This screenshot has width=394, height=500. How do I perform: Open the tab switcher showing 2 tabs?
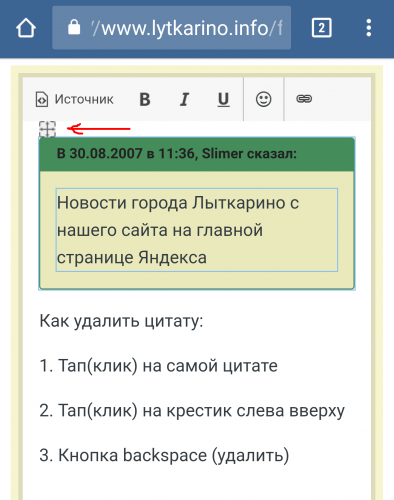tap(321, 28)
